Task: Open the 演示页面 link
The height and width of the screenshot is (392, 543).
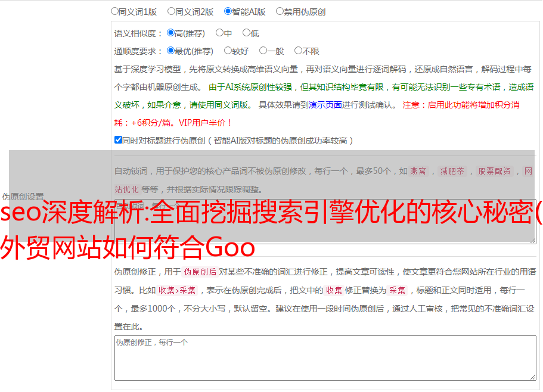Action: [x=325, y=105]
